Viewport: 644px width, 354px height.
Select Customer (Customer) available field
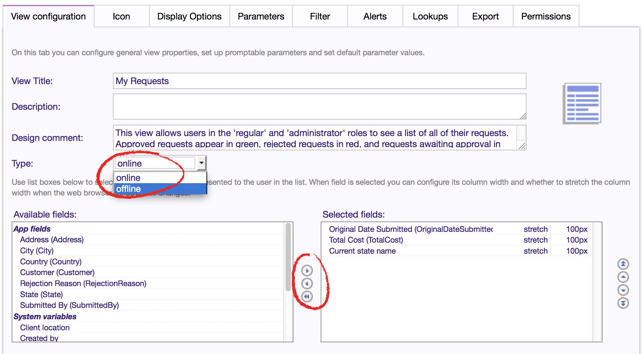tap(148, 272)
